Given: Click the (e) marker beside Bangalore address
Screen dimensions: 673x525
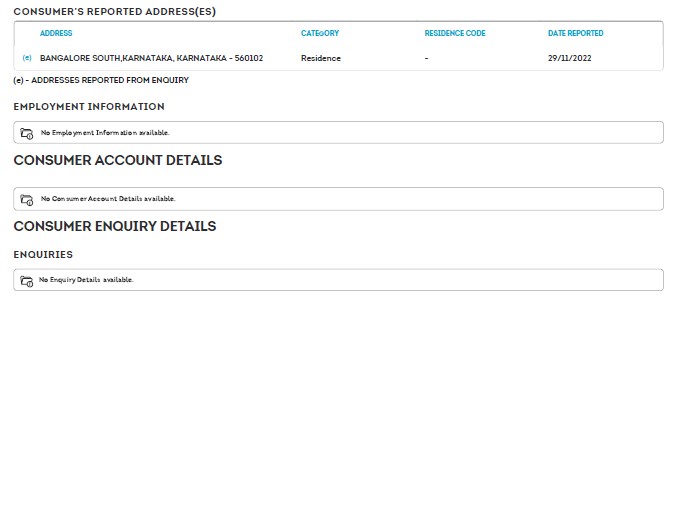Looking at the screenshot, I should point(27,58).
